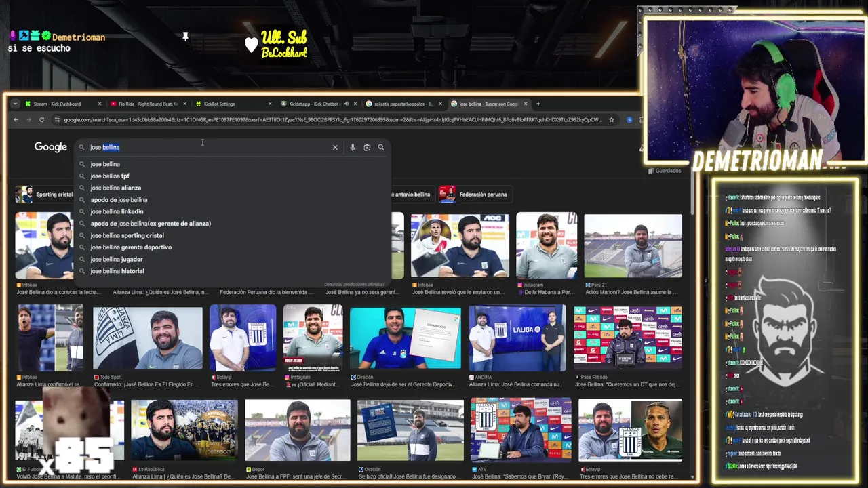This screenshot has height=488, width=868.
Task: Close the KickBot Settings tab
Action: pos(270,104)
